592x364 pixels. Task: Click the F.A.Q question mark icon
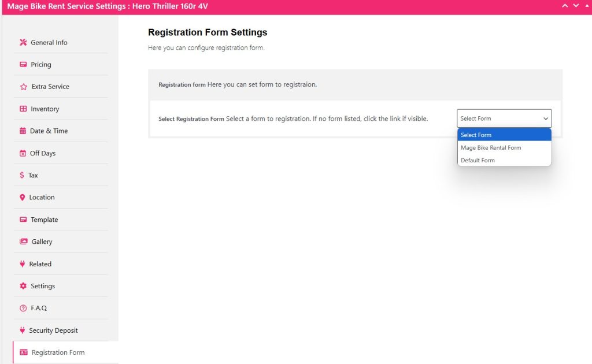pyautogui.click(x=23, y=308)
